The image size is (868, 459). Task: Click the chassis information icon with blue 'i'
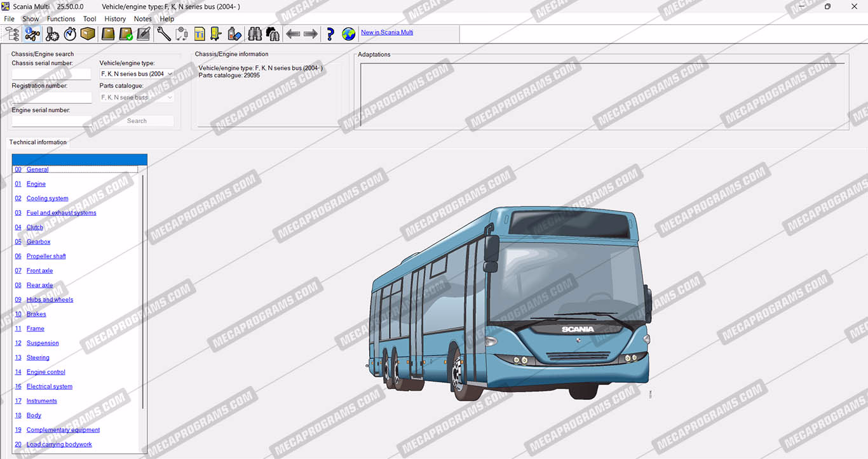click(x=32, y=34)
